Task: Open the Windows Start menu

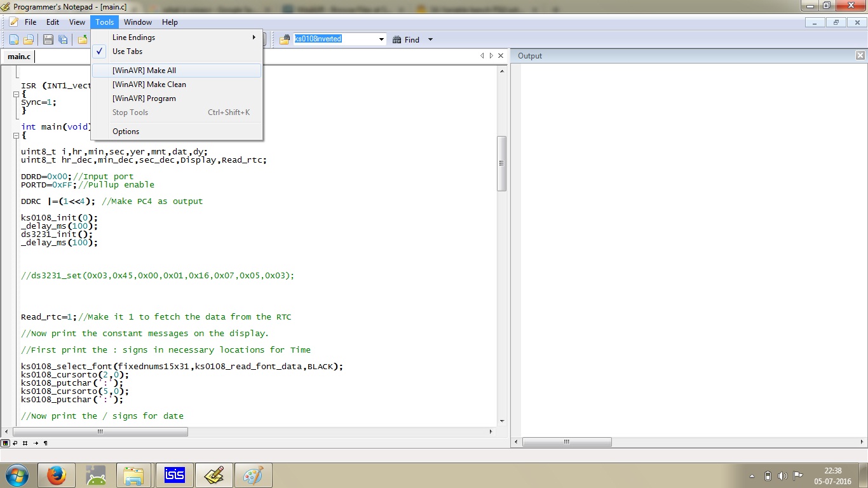Action: [17, 475]
